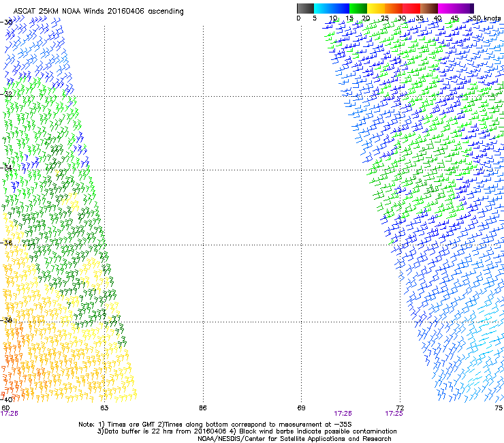Click the 17:25 pass time label
This screenshot has width=504, height=443.
pyautogui.click(x=394, y=414)
